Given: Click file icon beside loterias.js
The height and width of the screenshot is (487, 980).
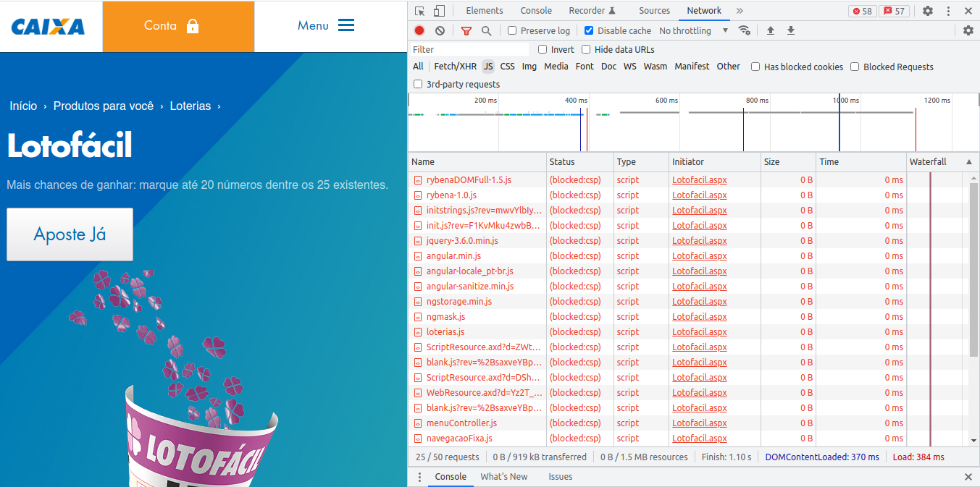Looking at the screenshot, I should point(417,332).
